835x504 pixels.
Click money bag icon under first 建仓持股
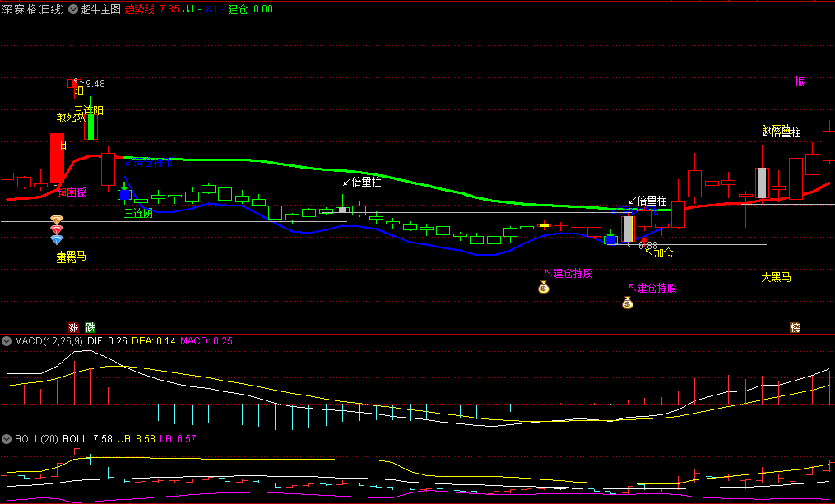543,288
